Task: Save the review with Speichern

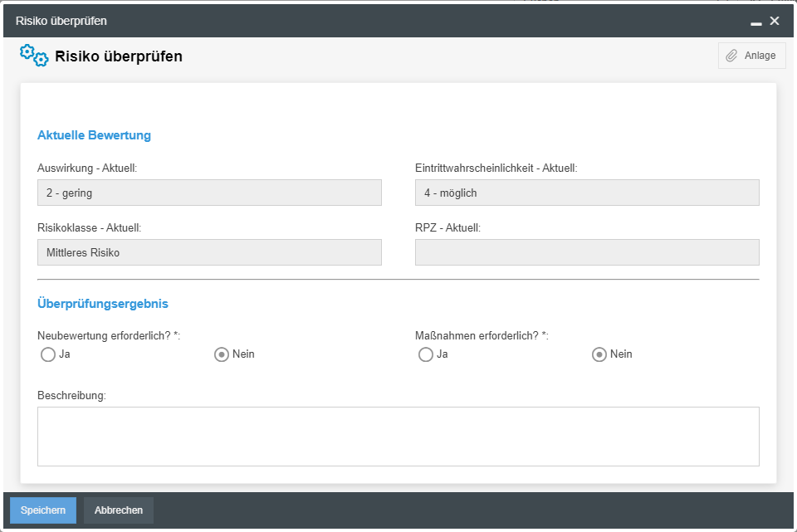Action: coord(43,510)
